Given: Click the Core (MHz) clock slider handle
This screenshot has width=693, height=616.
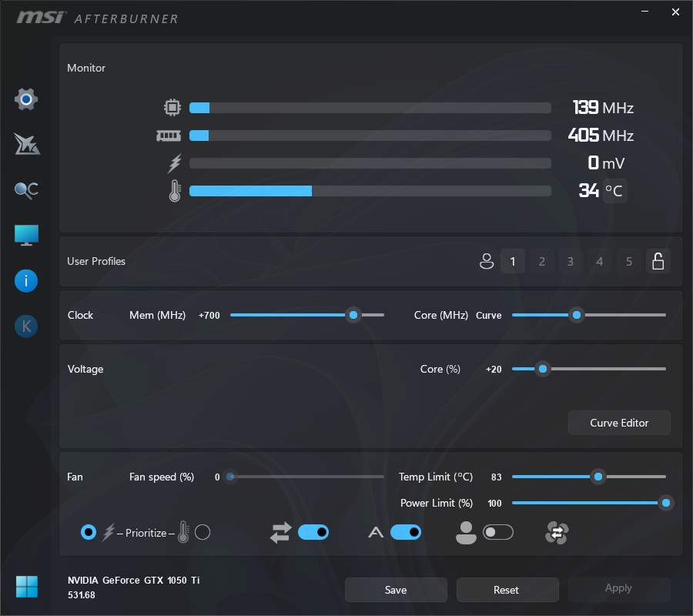Looking at the screenshot, I should pyautogui.click(x=577, y=315).
